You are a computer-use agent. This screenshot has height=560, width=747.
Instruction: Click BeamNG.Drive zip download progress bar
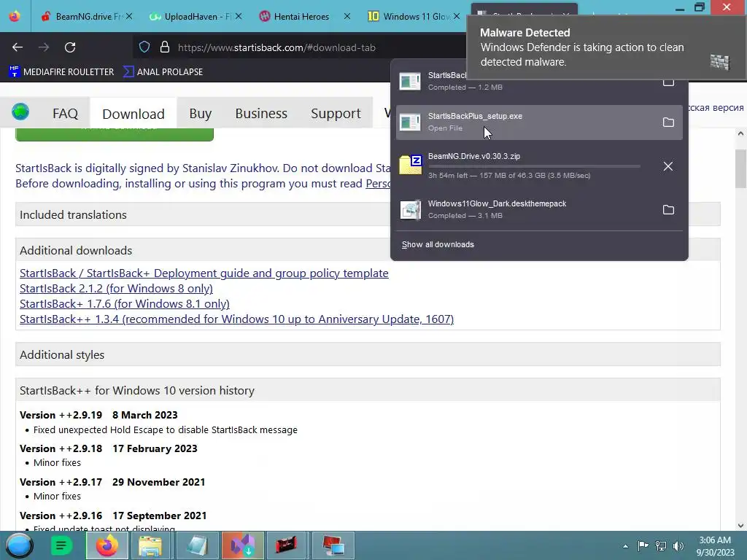(x=534, y=166)
